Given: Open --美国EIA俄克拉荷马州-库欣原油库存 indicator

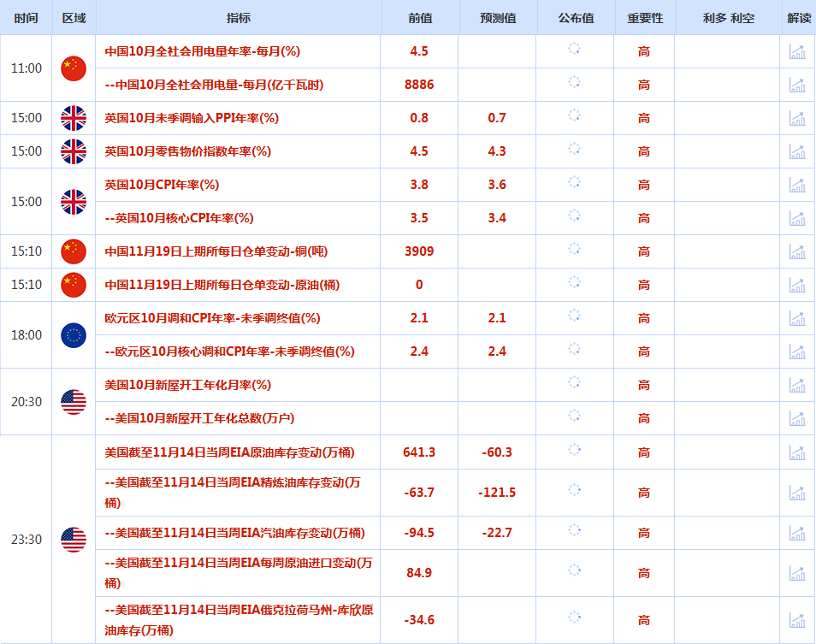Looking at the screenshot, I should point(239,620).
